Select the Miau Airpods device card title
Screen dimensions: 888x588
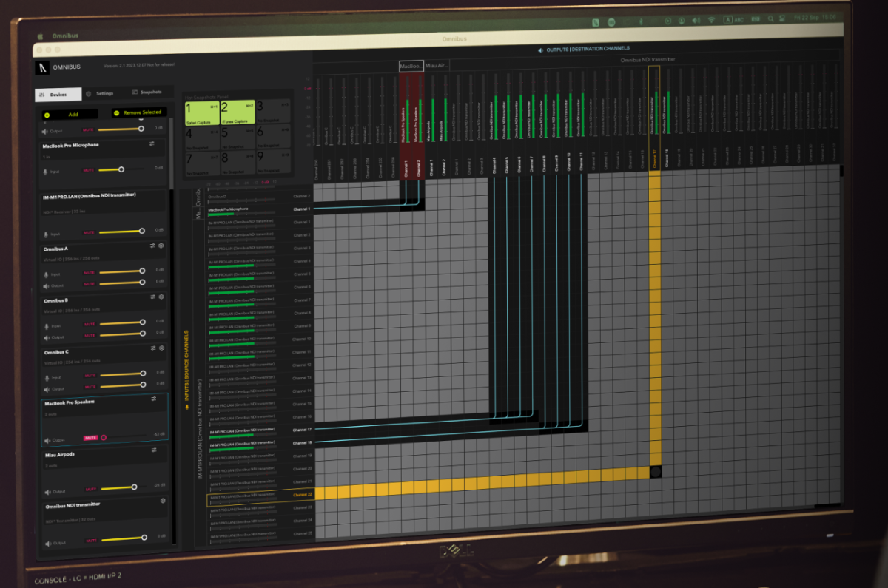(x=59, y=454)
